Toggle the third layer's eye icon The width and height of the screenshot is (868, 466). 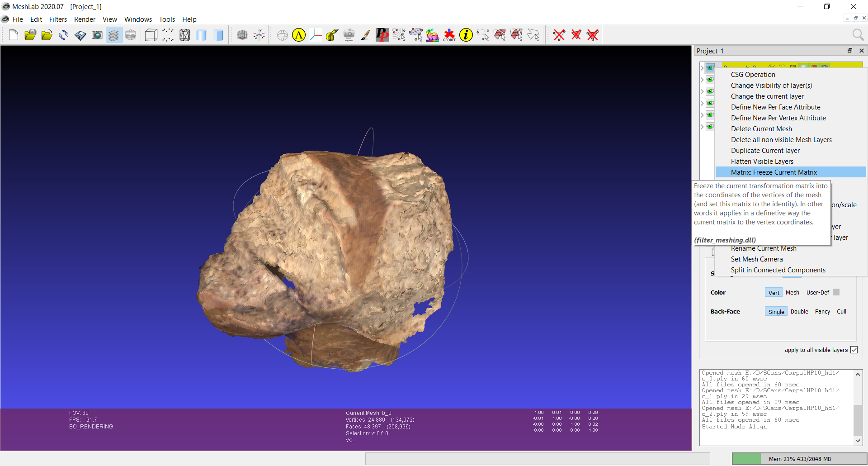[x=710, y=91]
